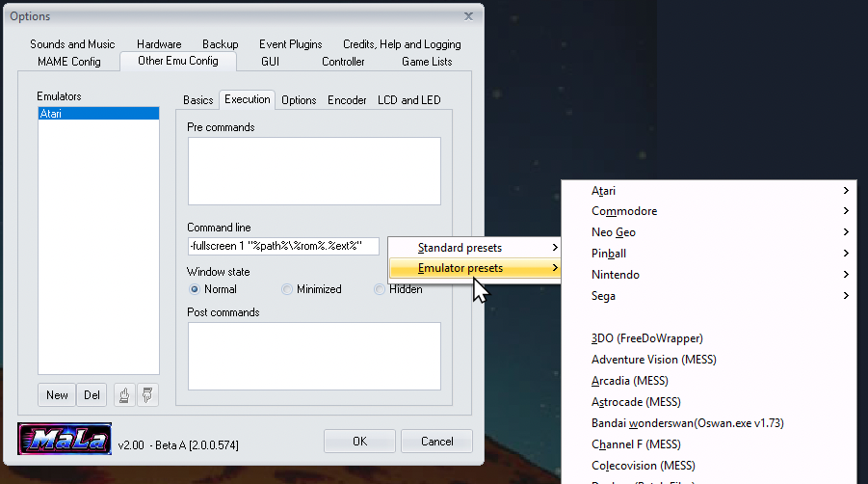The image size is (868, 484).
Task: Open the GUI tab
Action: click(270, 62)
